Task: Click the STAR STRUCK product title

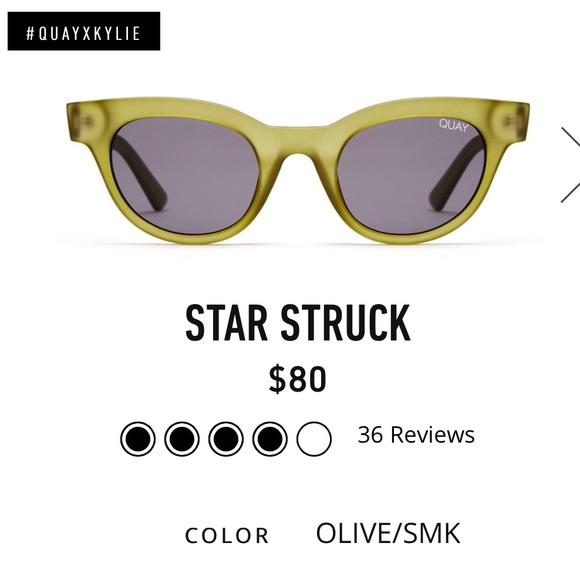Action: point(298,323)
